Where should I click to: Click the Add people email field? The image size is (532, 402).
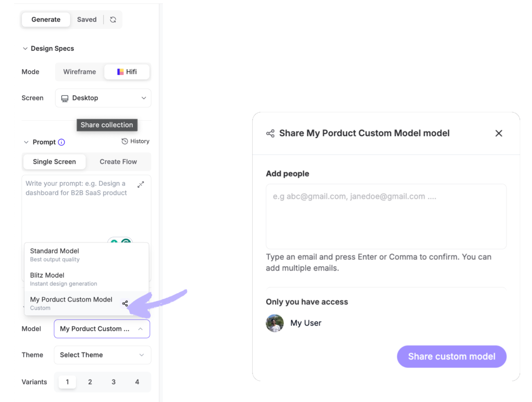point(386,216)
